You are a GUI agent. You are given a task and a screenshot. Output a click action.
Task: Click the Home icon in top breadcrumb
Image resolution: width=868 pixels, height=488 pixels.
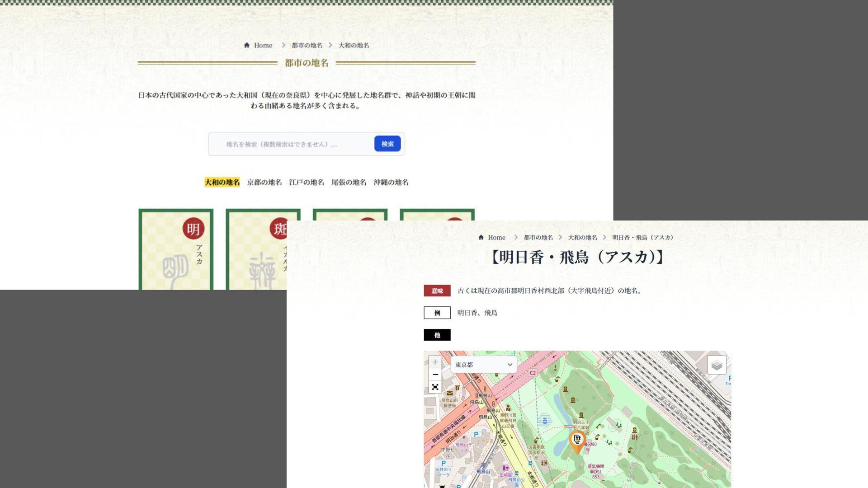point(247,45)
